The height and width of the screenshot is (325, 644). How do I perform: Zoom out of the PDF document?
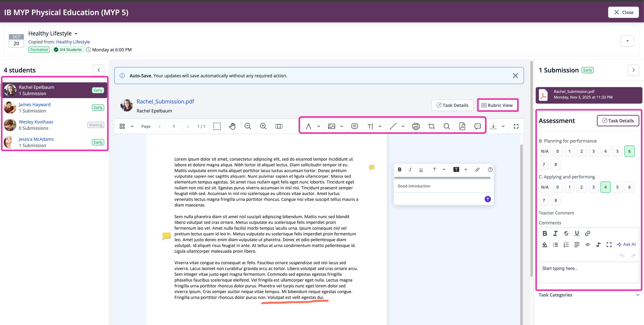tap(248, 126)
